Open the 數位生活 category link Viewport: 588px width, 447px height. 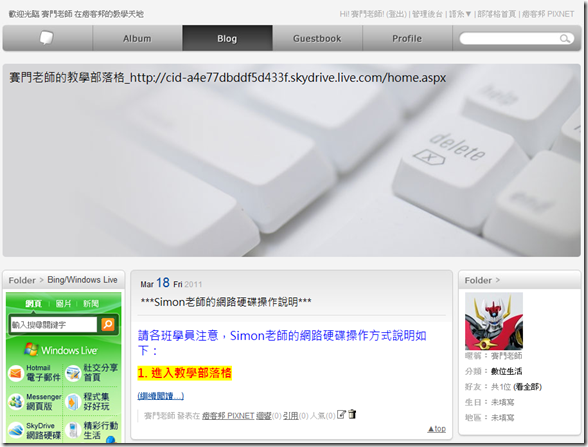[506, 371]
